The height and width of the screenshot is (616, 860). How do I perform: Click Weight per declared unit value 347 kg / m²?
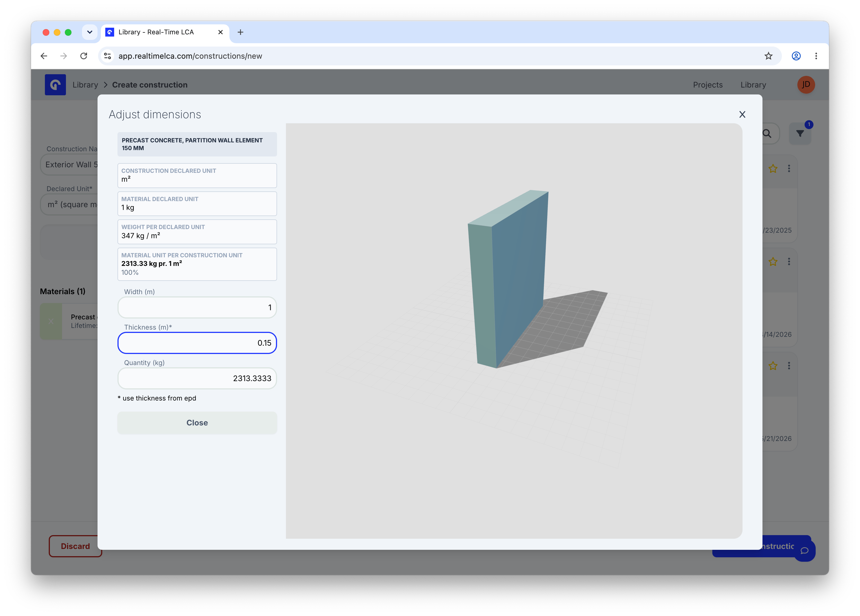141,236
